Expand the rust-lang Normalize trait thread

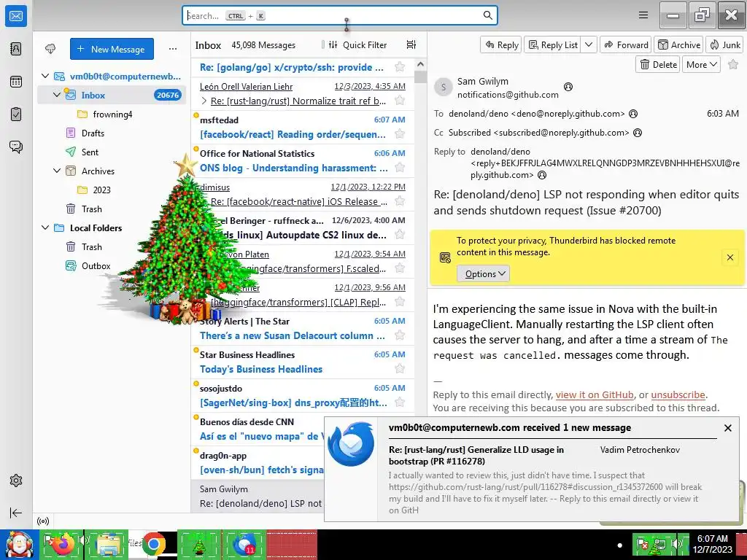click(x=204, y=101)
